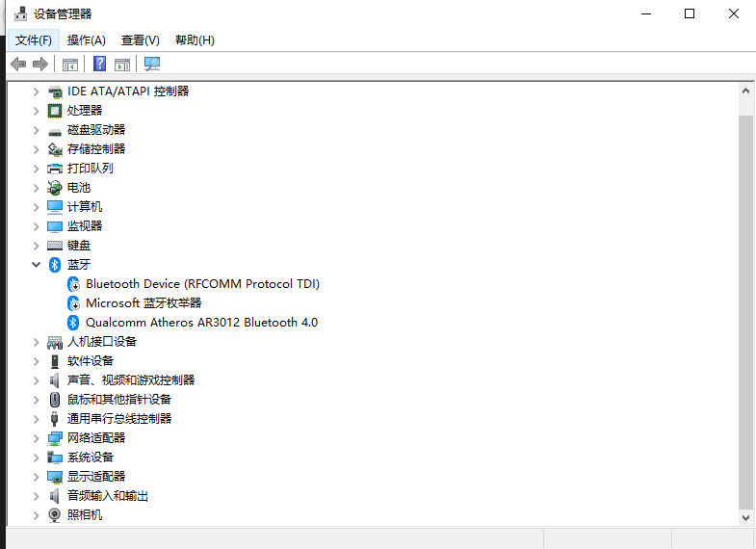Click the IDE ATA/ATAPI controller icon

click(55, 91)
